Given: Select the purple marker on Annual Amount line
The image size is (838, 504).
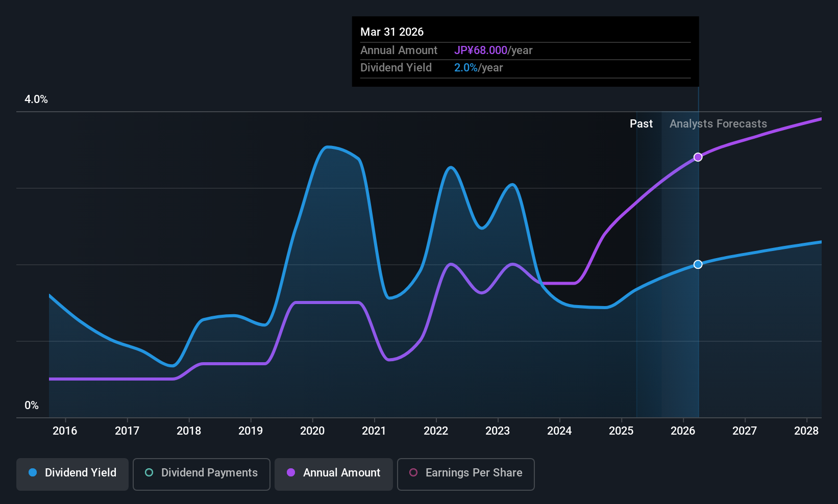Looking at the screenshot, I should tap(698, 157).
